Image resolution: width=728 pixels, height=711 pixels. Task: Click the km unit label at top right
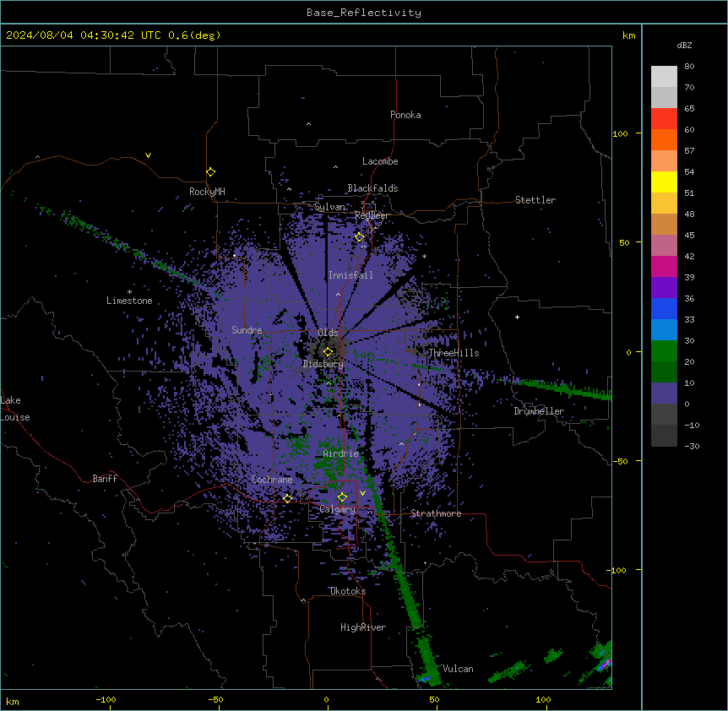click(x=629, y=35)
